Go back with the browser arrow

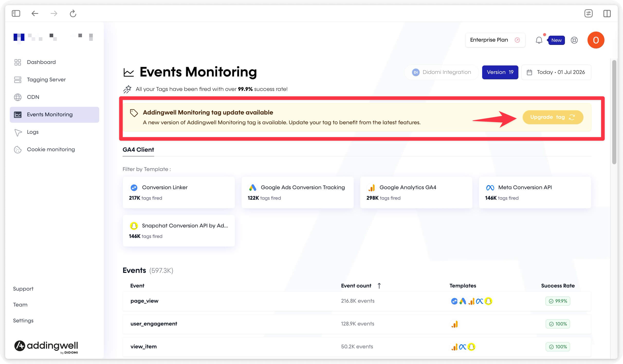click(x=35, y=13)
